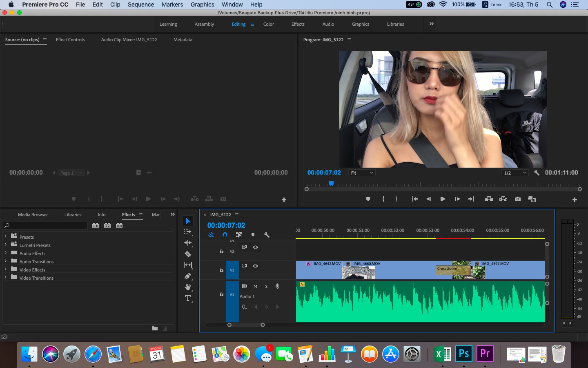Choose the Ripple Edit tool
Viewport: 588px width, 368px height.
188,243
